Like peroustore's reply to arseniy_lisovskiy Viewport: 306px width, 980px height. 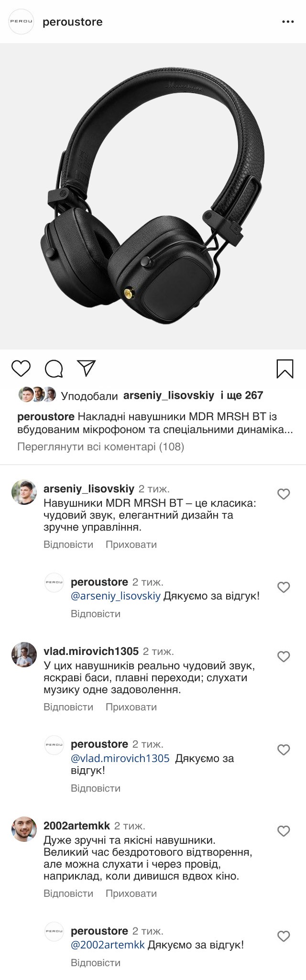[284, 587]
